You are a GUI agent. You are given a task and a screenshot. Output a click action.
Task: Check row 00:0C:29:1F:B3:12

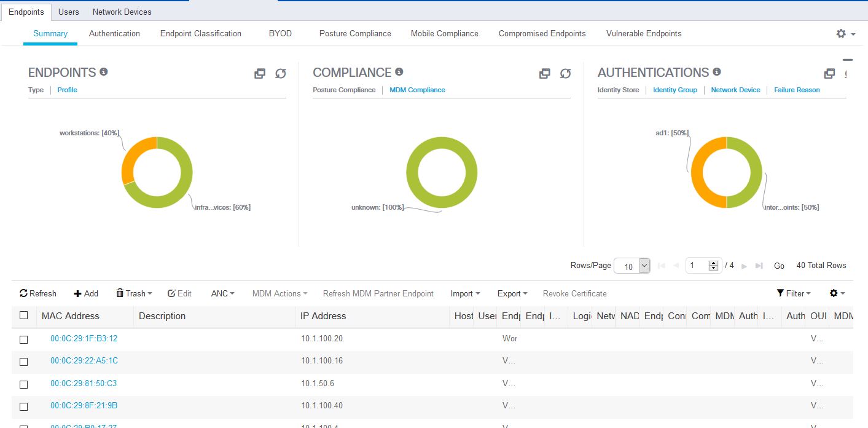(24, 339)
